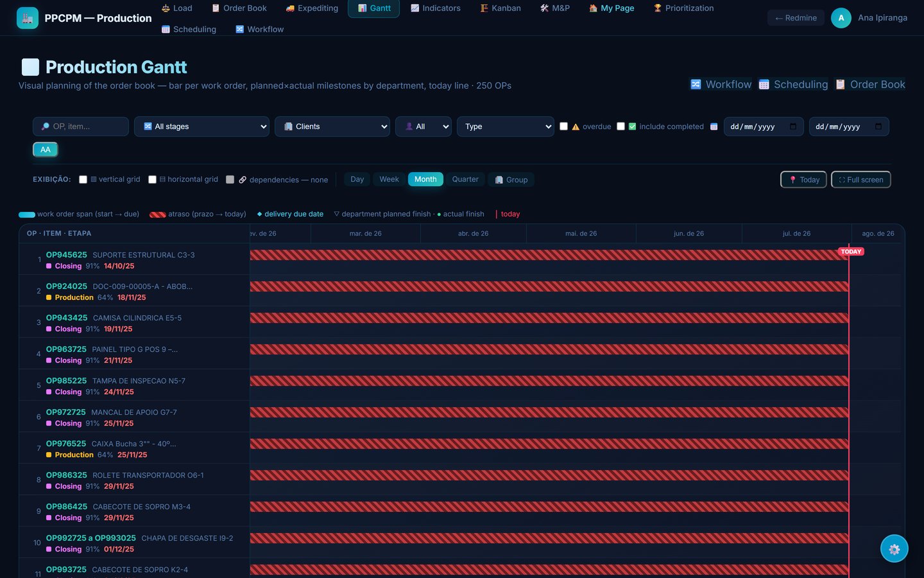Click the My Page house icon
This screenshot has width=924, height=578.
[594, 8]
